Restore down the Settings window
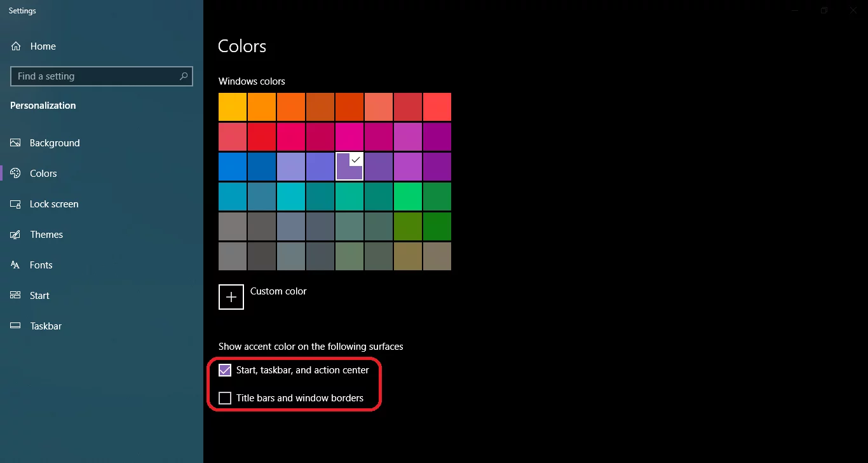Image resolution: width=868 pixels, height=463 pixels. point(824,11)
